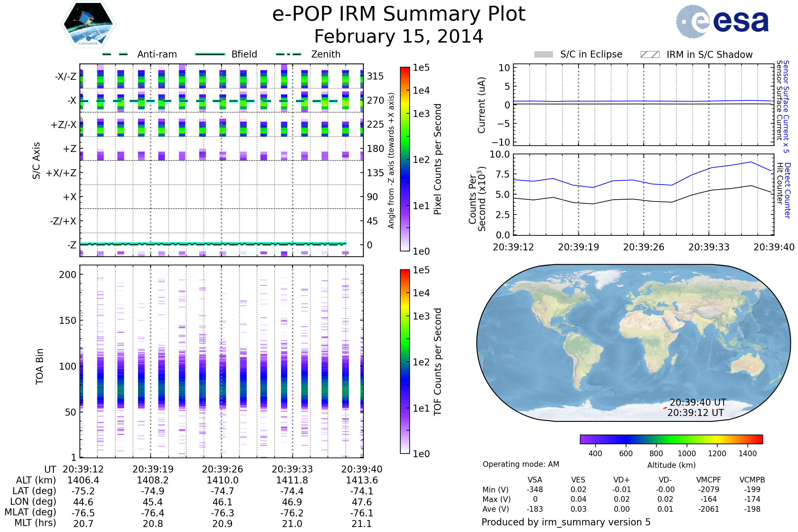The height and width of the screenshot is (532, 798).
Task: Click the TOA Bin axis label
Action: [40, 366]
